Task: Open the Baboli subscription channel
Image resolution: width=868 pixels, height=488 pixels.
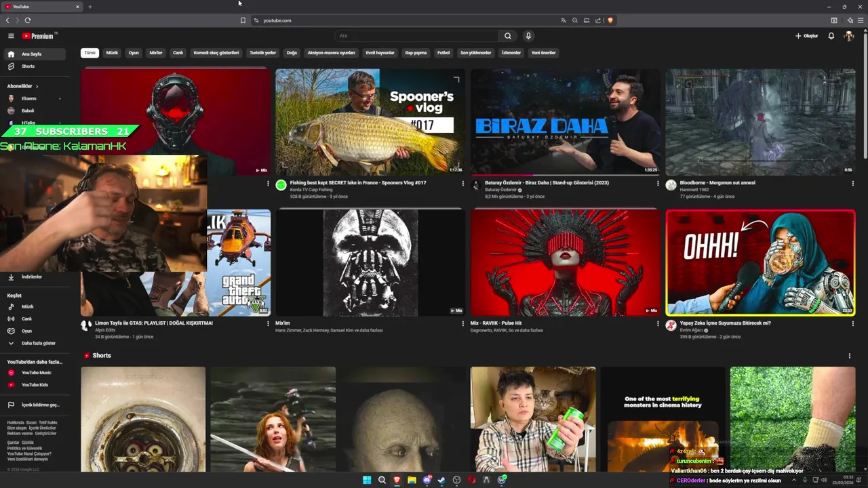Action: tap(36, 110)
